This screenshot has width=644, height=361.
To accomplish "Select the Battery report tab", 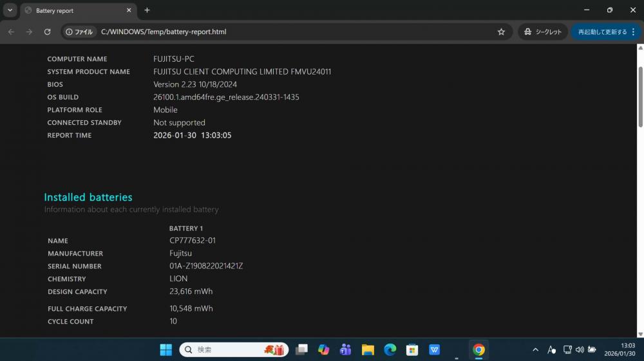I will pyautogui.click(x=78, y=11).
